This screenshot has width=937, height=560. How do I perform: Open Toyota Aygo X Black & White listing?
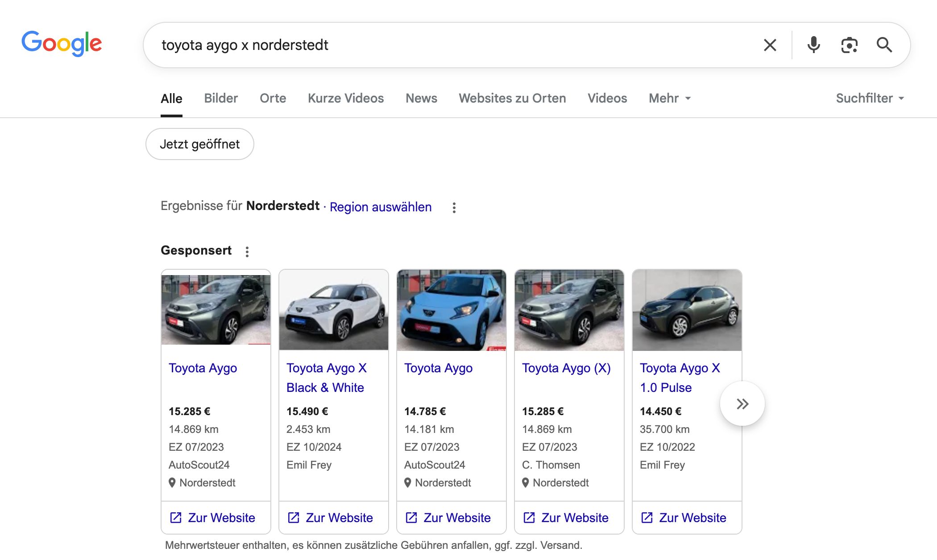[327, 378]
